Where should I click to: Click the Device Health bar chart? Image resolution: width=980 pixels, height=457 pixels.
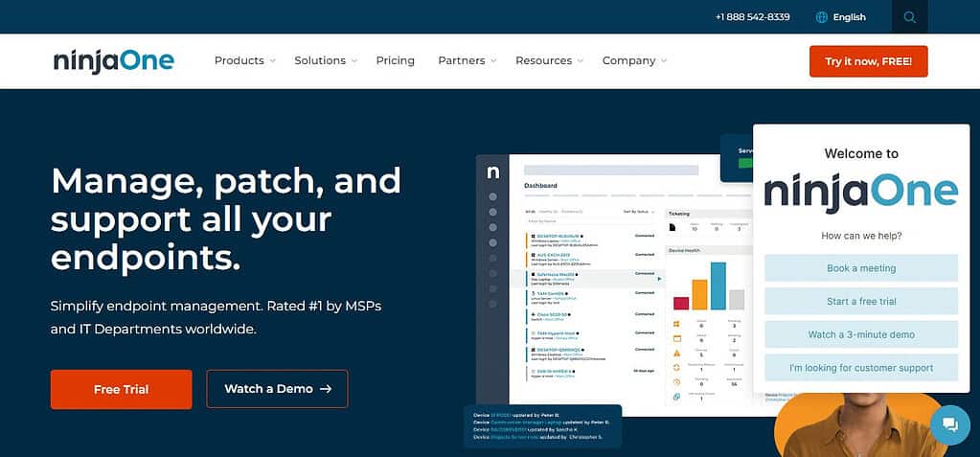[709, 286]
